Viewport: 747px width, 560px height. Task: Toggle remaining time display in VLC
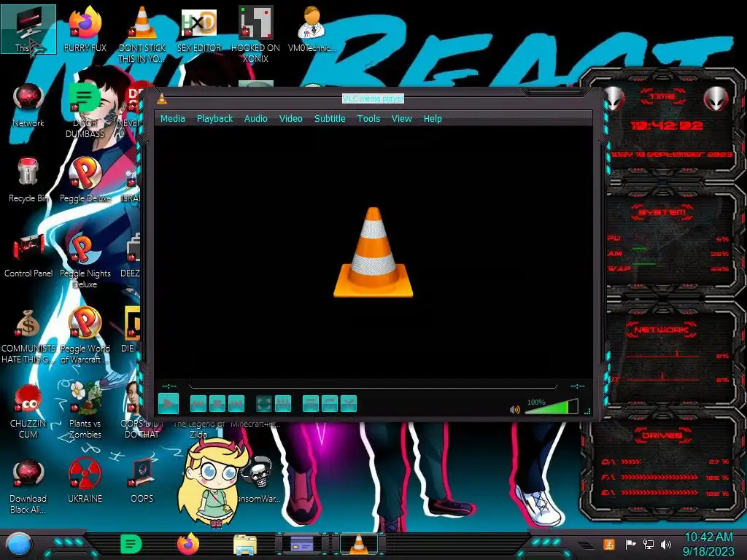(x=578, y=386)
